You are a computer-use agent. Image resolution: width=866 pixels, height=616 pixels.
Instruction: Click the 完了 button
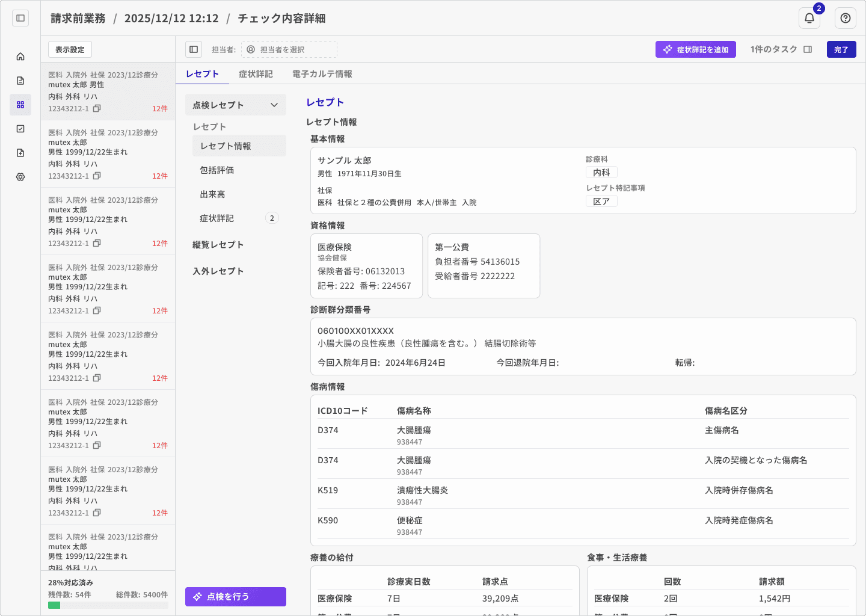point(841,49)
